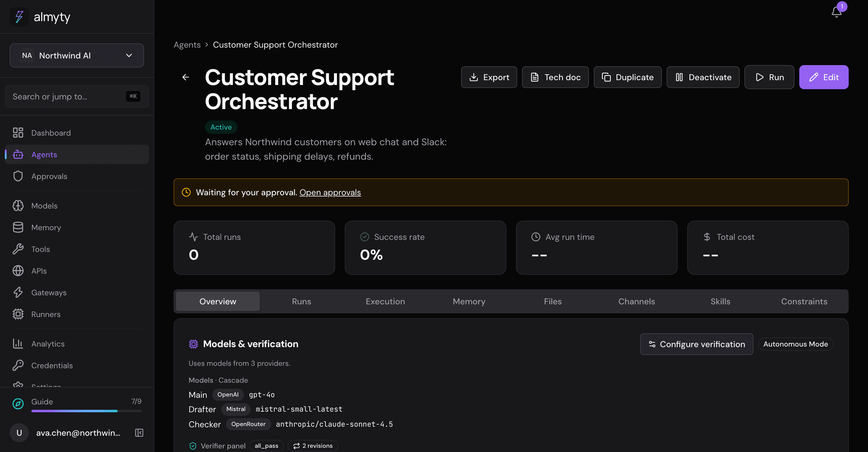Duplicate this agent
The image size is (868, 452).
click(627, 77)
